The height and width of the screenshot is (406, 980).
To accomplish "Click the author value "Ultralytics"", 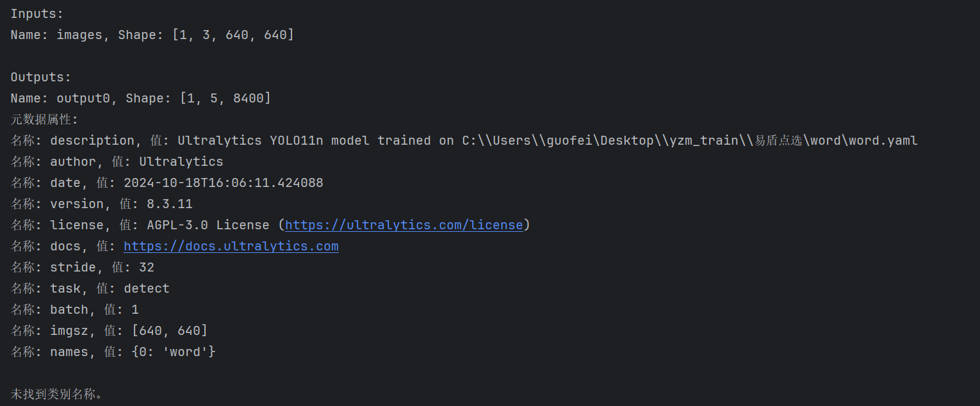I will coord(181,161).
